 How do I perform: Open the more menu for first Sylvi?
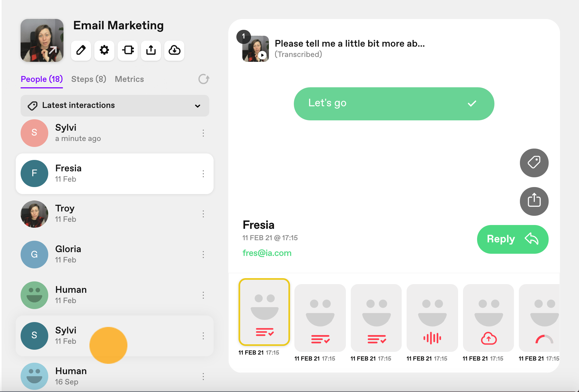[203, 133]
